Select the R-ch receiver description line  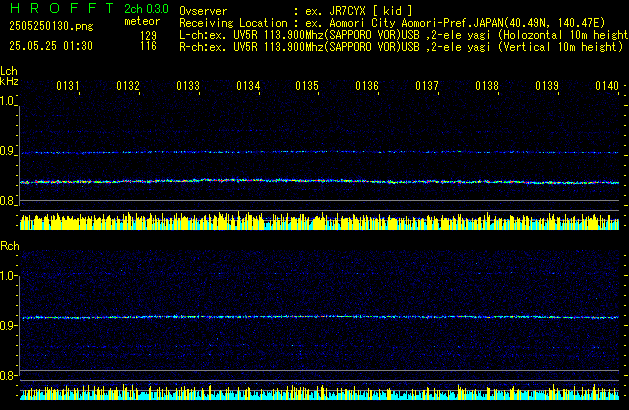pos(401,47)
